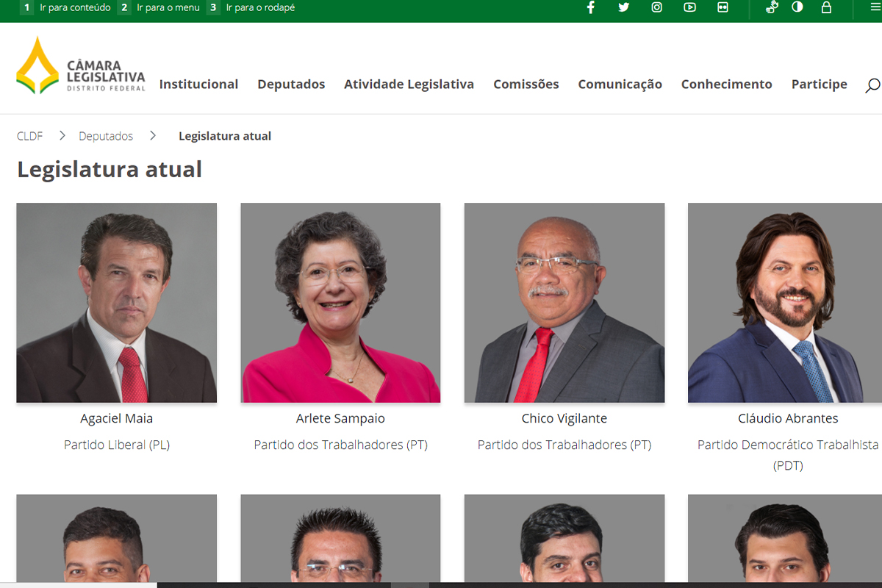Viewport: 882px width, 588px height.
Task: Open the Comissões menu
Action: point(526,85)
